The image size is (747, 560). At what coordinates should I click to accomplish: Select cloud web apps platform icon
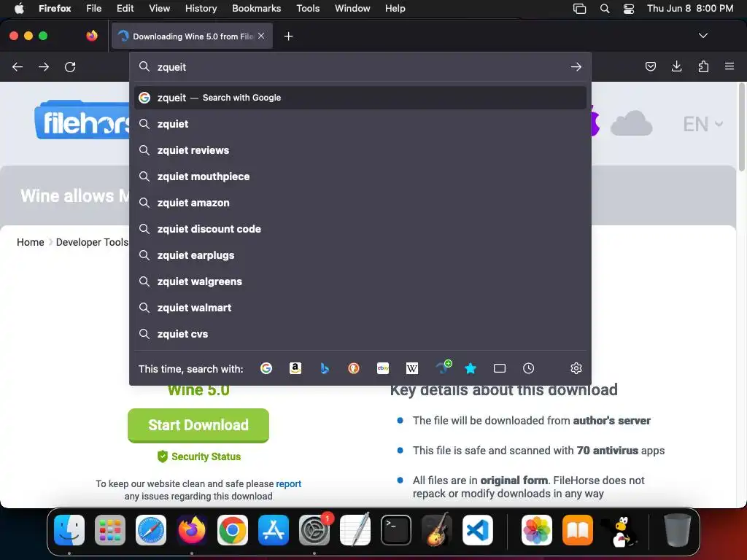(631, 123)
